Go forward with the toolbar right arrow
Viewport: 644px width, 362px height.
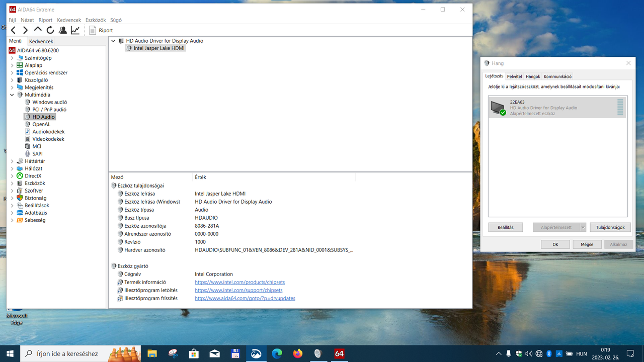pos(26,30)
